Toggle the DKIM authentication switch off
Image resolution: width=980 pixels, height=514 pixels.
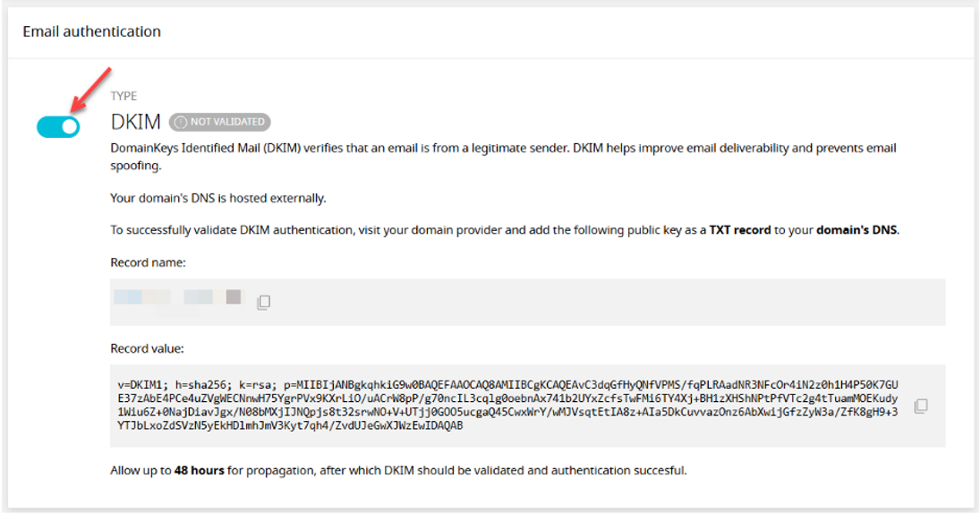click(x=58, y=127)
